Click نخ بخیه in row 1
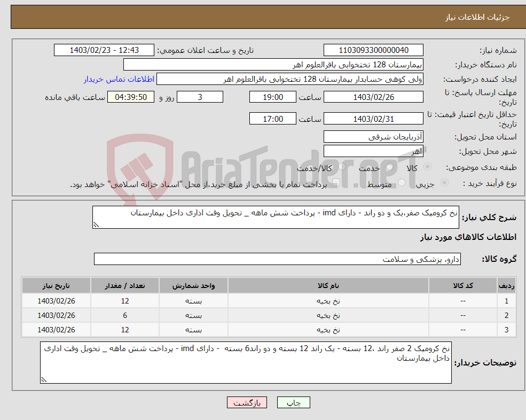Screen dimensions: 526x420 [x=328, y=301]
